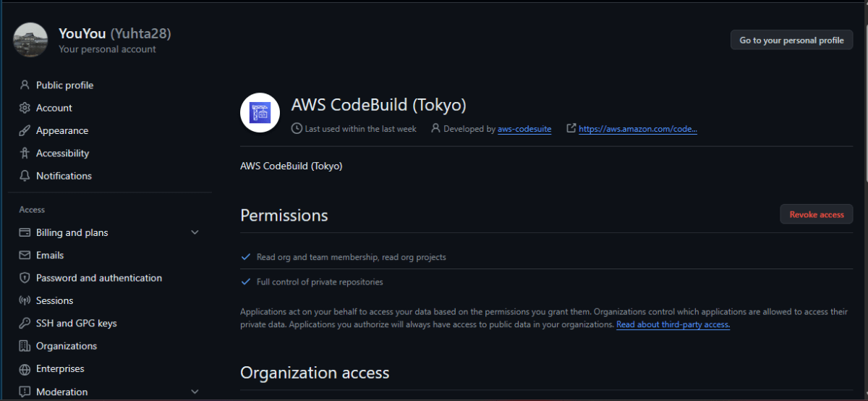Screen dimensions: 868x401
Task: Click the AWS CodeBuild app logo
Action: [x=260, y=113]
